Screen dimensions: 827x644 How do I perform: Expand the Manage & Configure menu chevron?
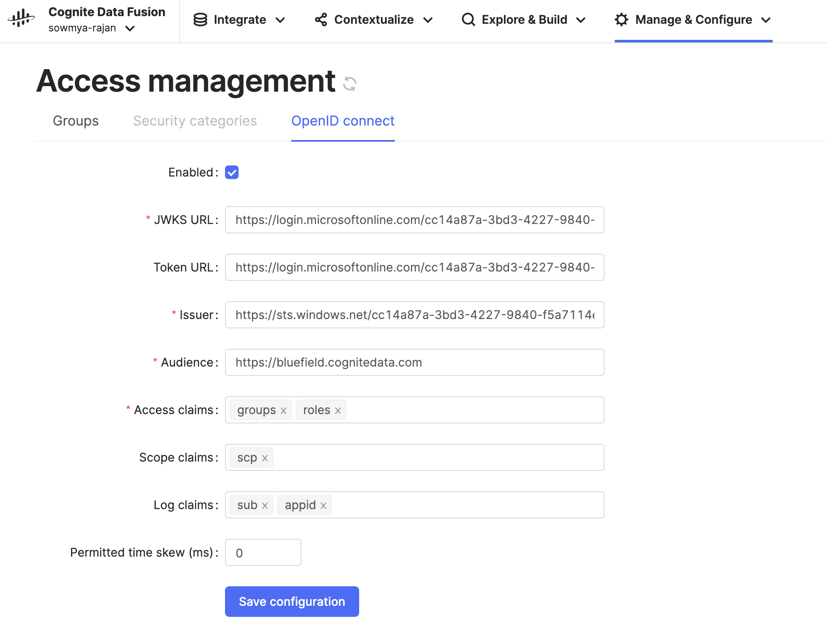pos(766,20)
